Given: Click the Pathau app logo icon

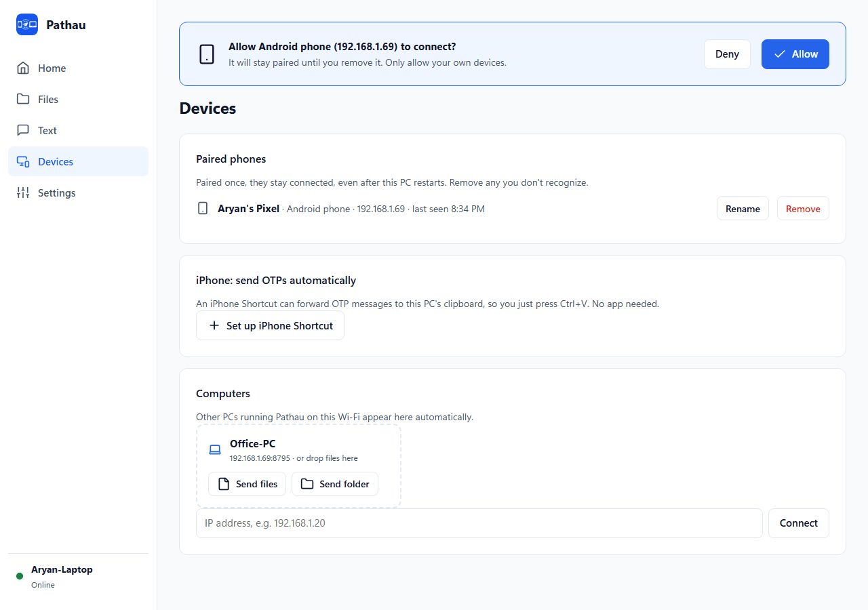Looking at the screenshot, I should coord(27,25).
